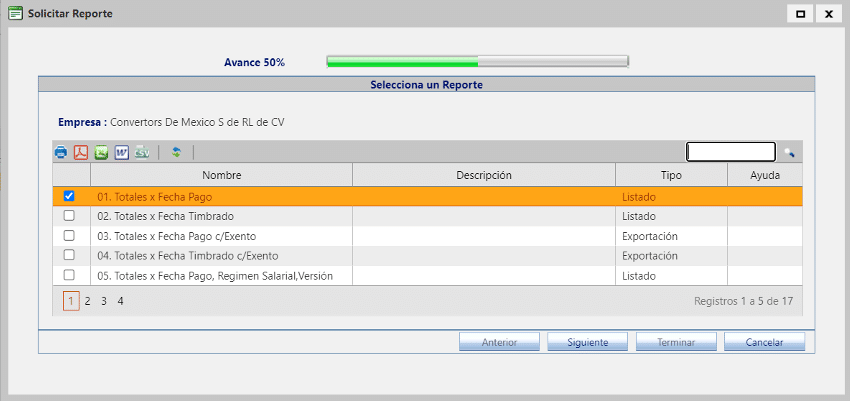
Task: Check the 02. Totales x Fecha Timbrado box
Action: 69,216
